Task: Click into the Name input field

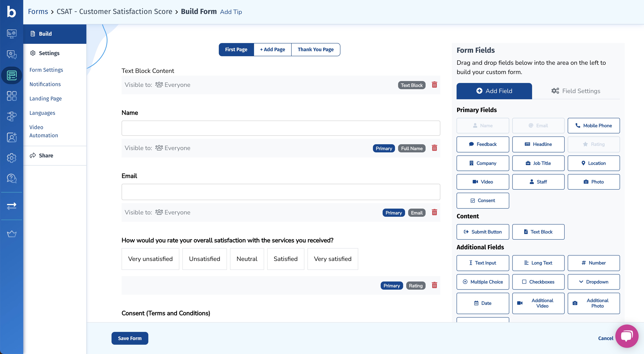Action: click(281, 128)
